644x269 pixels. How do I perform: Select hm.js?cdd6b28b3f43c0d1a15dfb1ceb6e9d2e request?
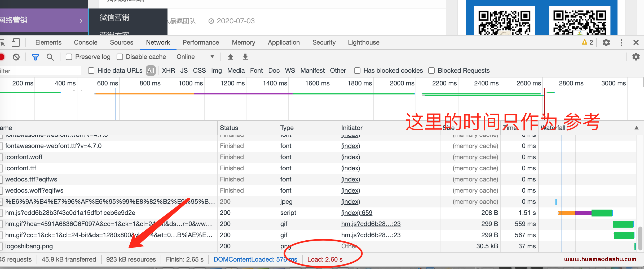269,213
